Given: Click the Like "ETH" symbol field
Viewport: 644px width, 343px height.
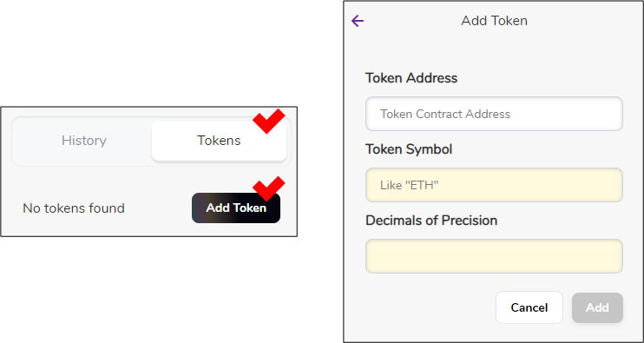Looking at the screenshot, I should pos(494,185).
